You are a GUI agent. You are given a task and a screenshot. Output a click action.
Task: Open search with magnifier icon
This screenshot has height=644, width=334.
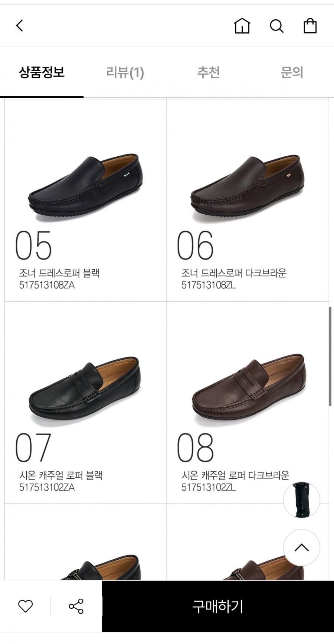(276, 26)
